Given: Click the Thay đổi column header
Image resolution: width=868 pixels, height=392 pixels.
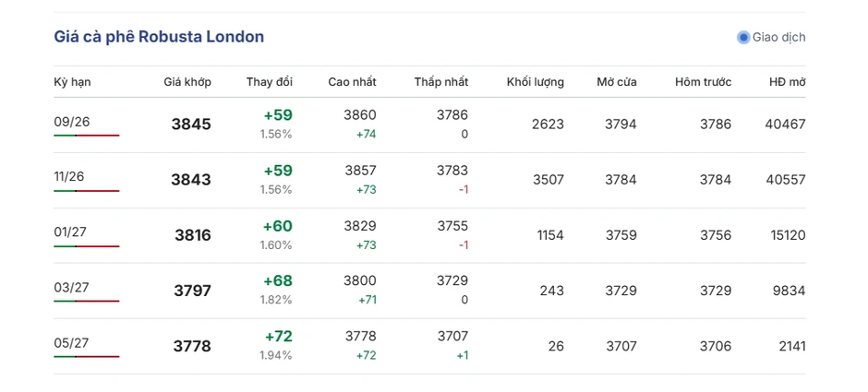Looking at the screenshot, I should 270,82.
